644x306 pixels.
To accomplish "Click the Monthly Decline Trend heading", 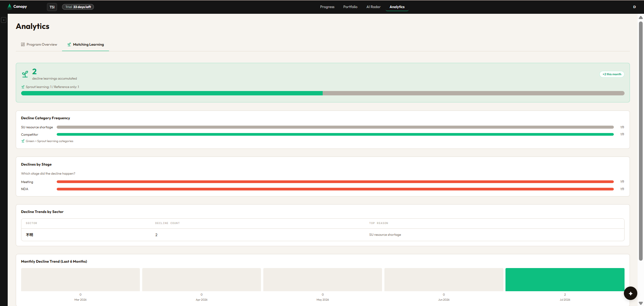I will (54, 262).
